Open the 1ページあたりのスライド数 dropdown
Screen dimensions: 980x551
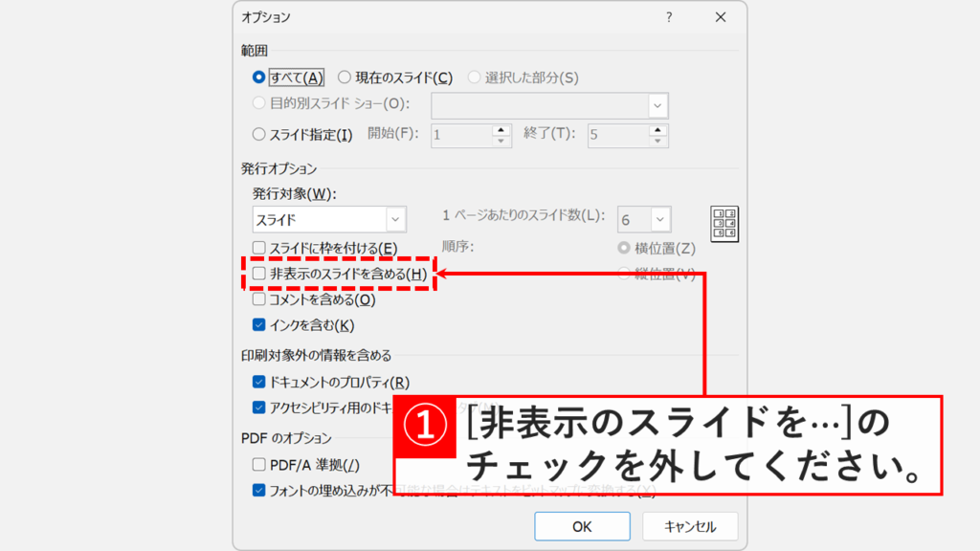click(659, 219)
